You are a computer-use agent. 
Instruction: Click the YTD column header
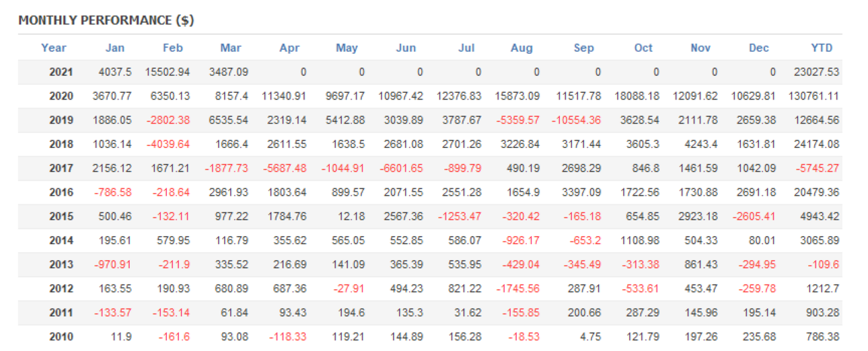click(822, 48)
